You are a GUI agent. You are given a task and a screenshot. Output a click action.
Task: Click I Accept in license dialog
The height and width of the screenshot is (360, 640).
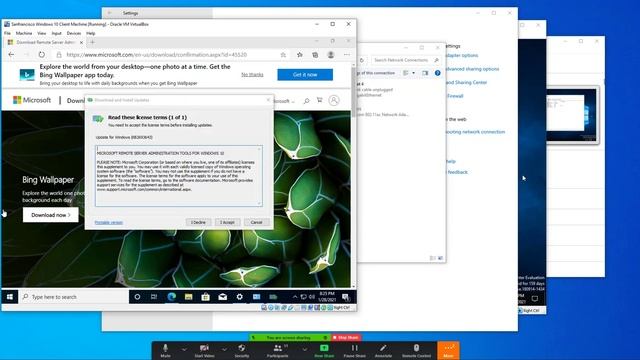pyautogui.click(x=227, y=222)
